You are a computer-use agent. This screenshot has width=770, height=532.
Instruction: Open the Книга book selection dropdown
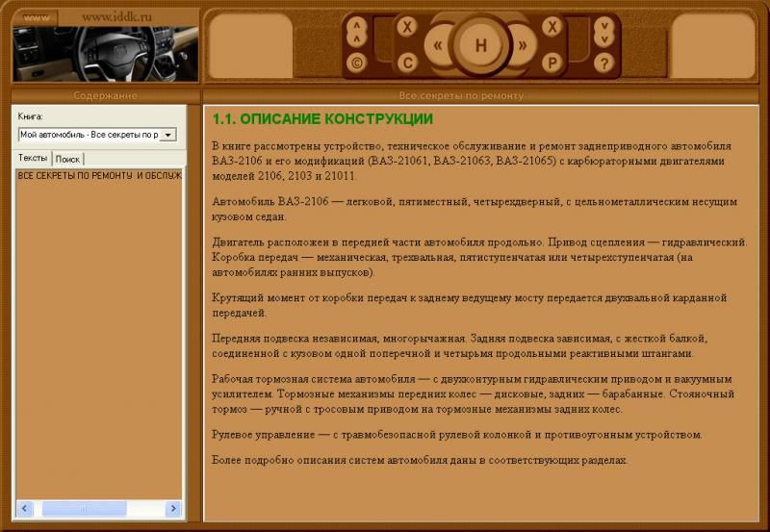168,135
